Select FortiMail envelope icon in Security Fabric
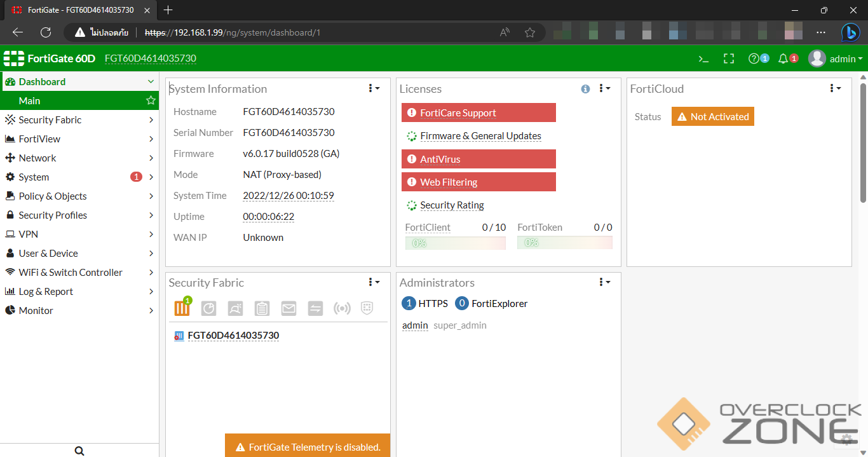Image resolution: width=868 pixels, height=457 pixels. pos(288,308)
